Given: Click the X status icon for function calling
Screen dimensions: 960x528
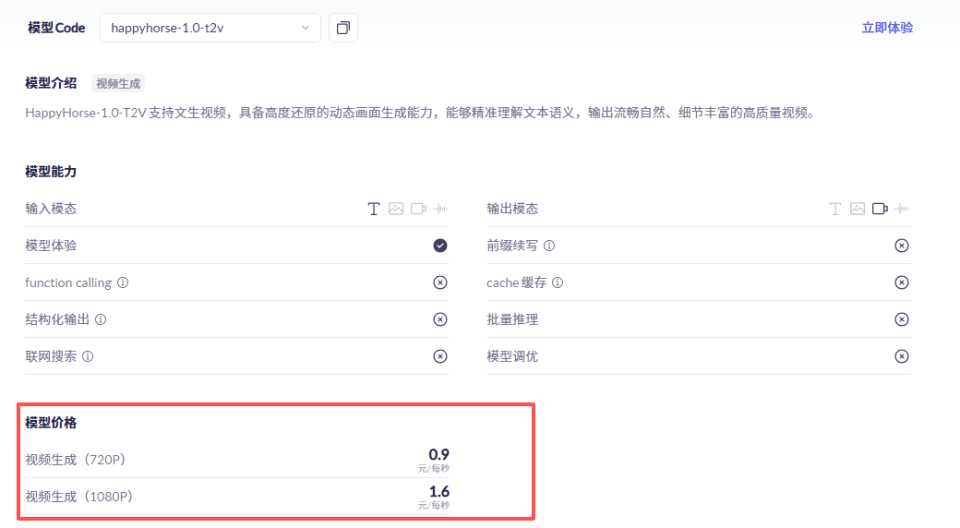Looking at the screenshot, I should coord(440,282).
